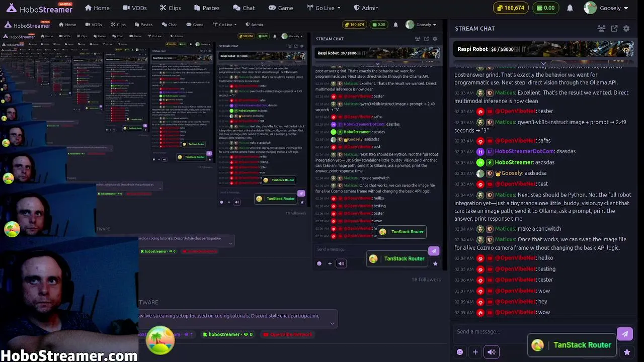Click the star button in the main chat
The width and height of the screenshot is (644, 362).
pos(627,352)
